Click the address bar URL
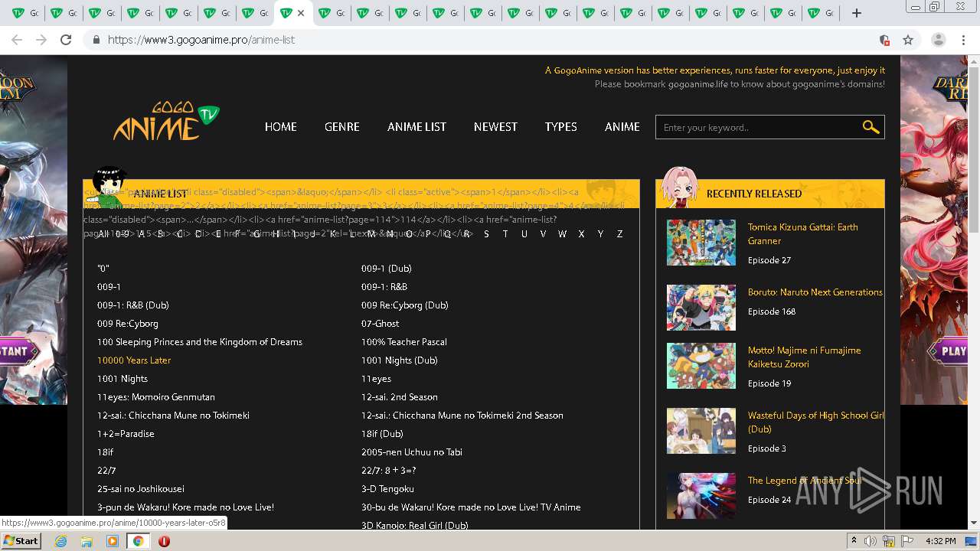The image size is (980, 551). pyautogui.click(x=201, y=40)
